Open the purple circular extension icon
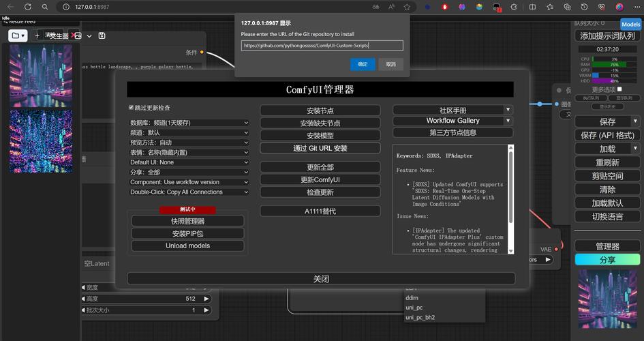 click(x=462, y=7)
